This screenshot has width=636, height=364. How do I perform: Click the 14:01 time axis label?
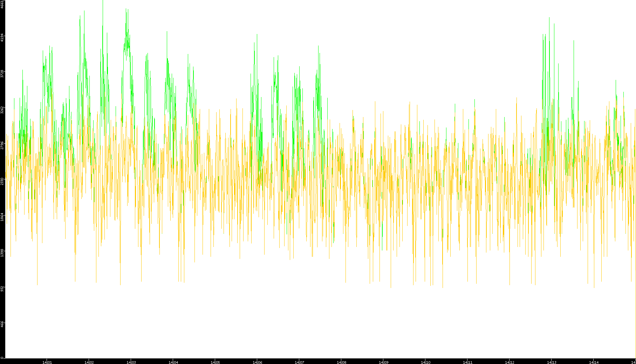coord(47,362)
